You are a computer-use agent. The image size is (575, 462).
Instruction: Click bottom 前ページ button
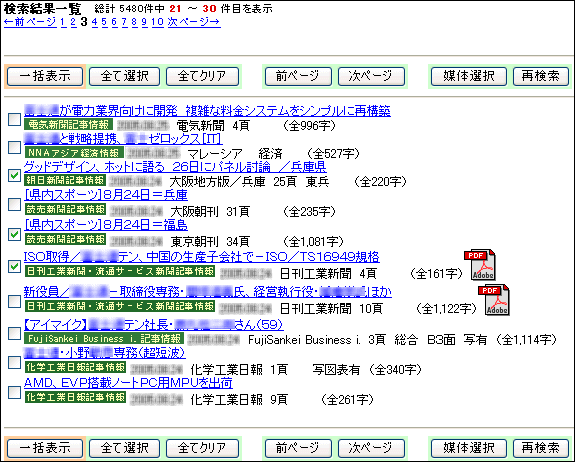click(298, 448)
